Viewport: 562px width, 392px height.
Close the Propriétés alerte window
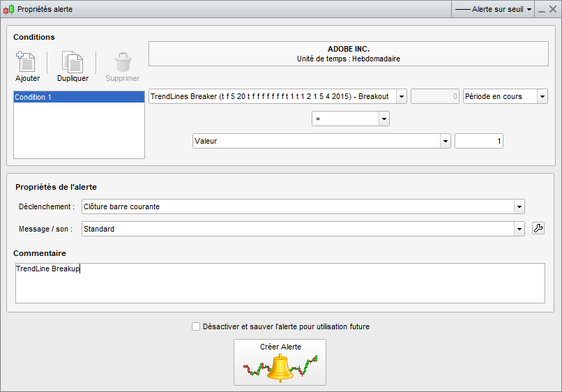pyautogui.click(x=553, y=9)
